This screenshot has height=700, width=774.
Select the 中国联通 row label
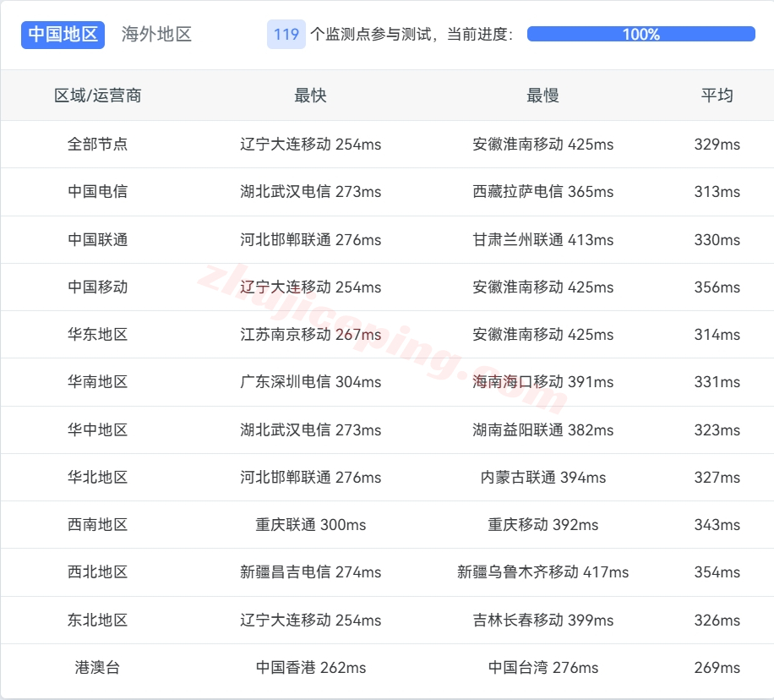coord(98,240)
